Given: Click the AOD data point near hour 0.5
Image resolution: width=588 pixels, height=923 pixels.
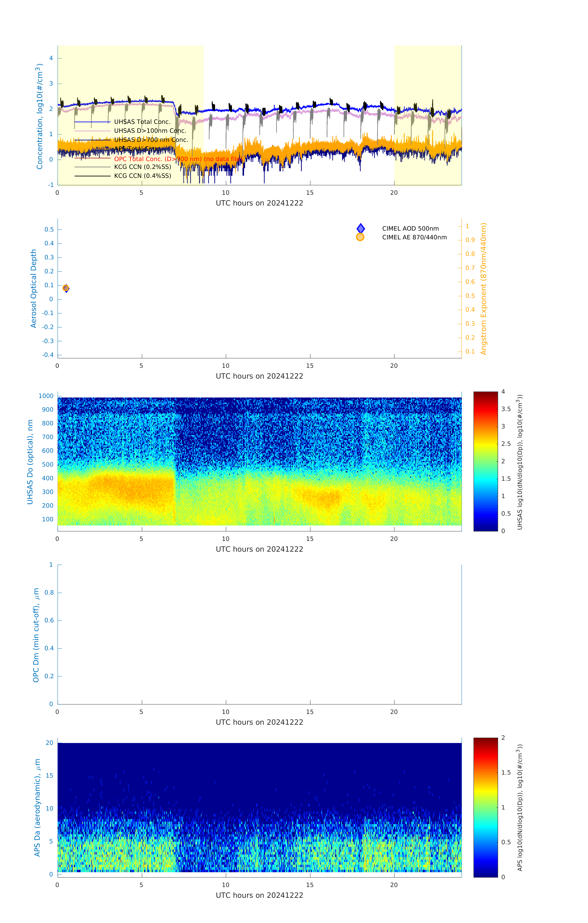Looking at the screenshot, I should (66, 288).
